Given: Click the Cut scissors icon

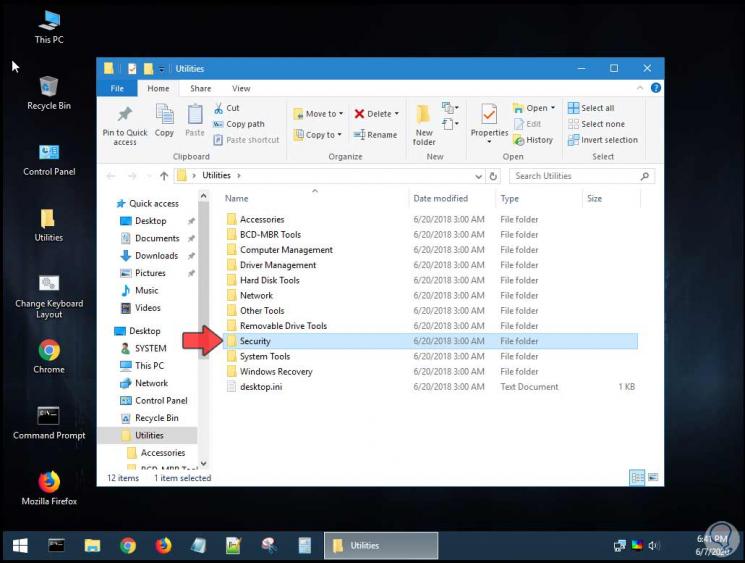Looking at the screenshot, I should tap(219, 108).
